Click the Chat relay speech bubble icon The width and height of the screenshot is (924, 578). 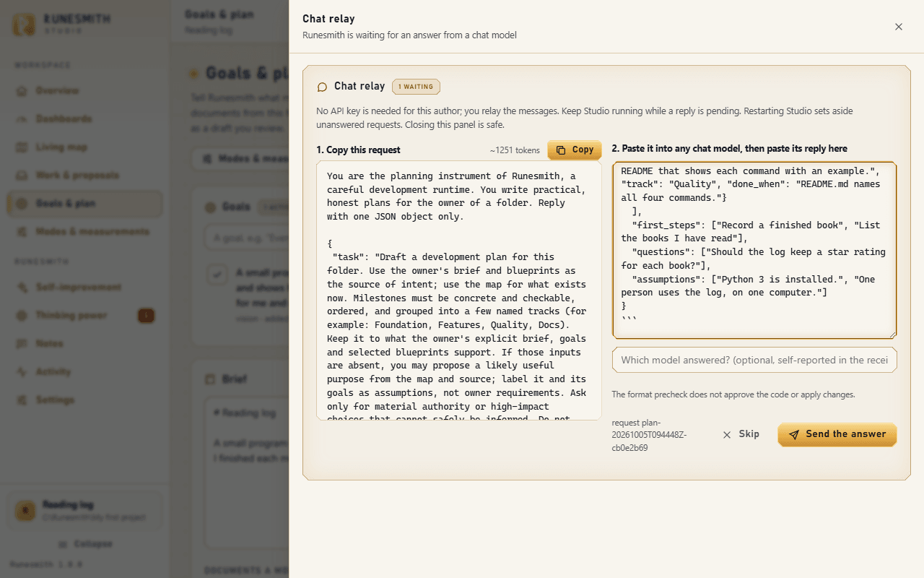322,87
